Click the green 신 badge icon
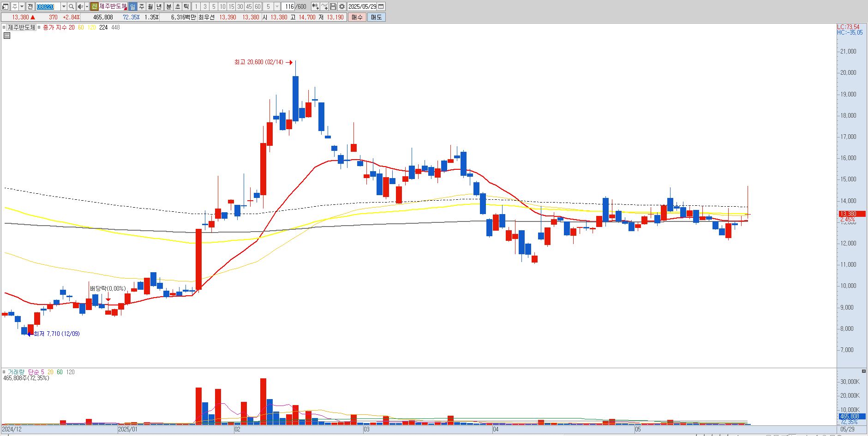868x436 pixels. point(94,6)
